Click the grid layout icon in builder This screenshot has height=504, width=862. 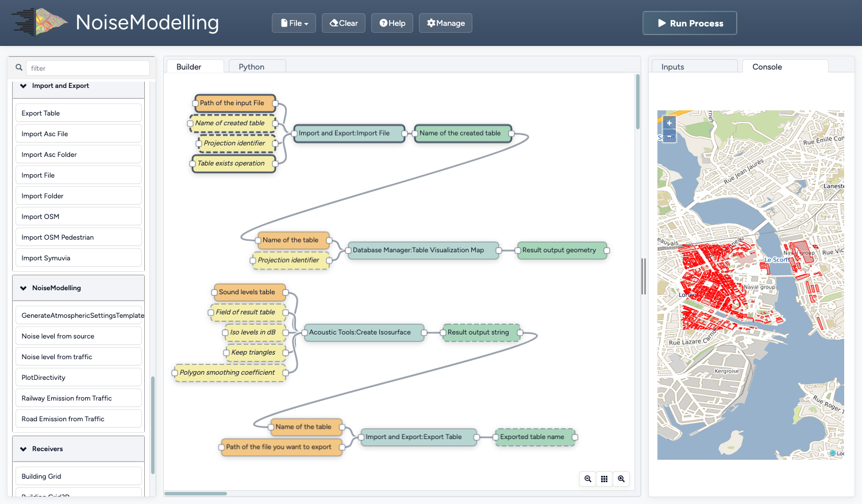click(x=605, y=479)
